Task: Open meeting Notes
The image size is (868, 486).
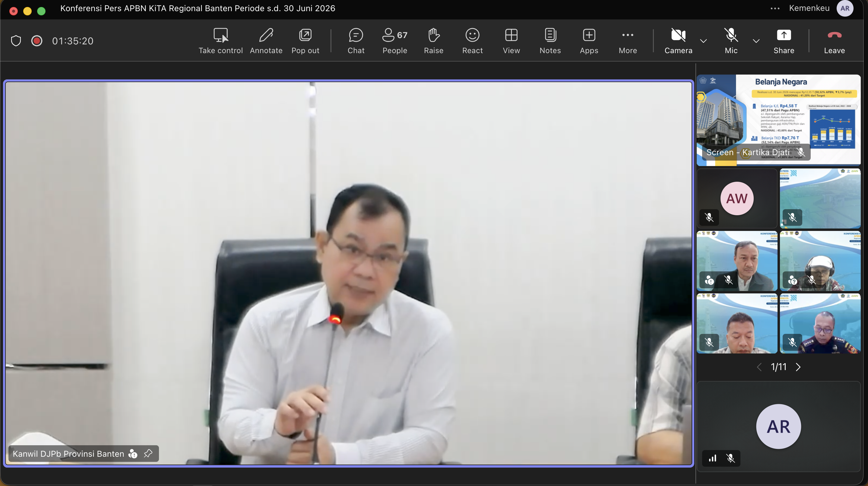Action: tap(550, 41)
